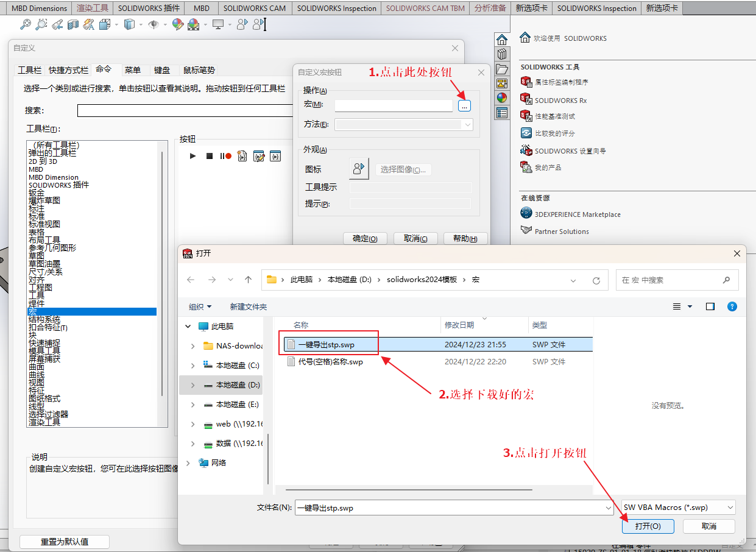Click the Run Macro play icon
The image size is (756, 552).
[x=193, y=157]
